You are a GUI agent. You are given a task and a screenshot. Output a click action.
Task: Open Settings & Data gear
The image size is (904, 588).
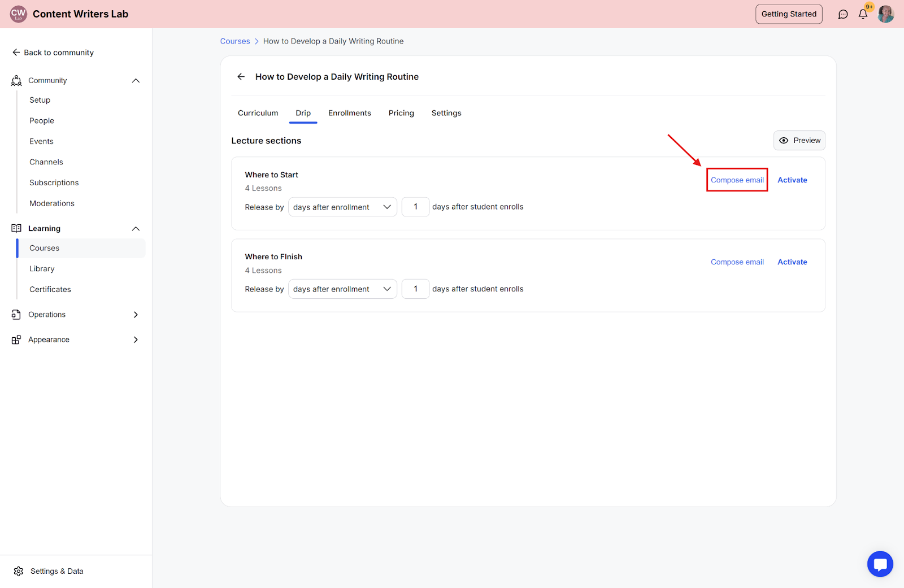tap(19, 571)
